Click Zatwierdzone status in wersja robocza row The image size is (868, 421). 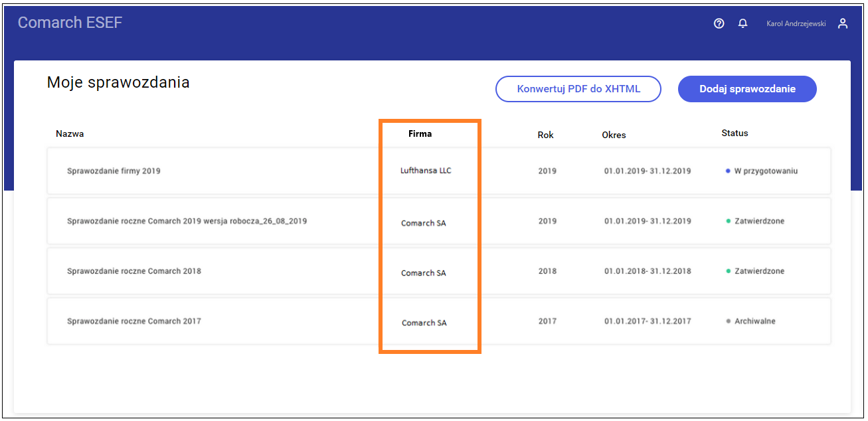[x=756, y=221]
